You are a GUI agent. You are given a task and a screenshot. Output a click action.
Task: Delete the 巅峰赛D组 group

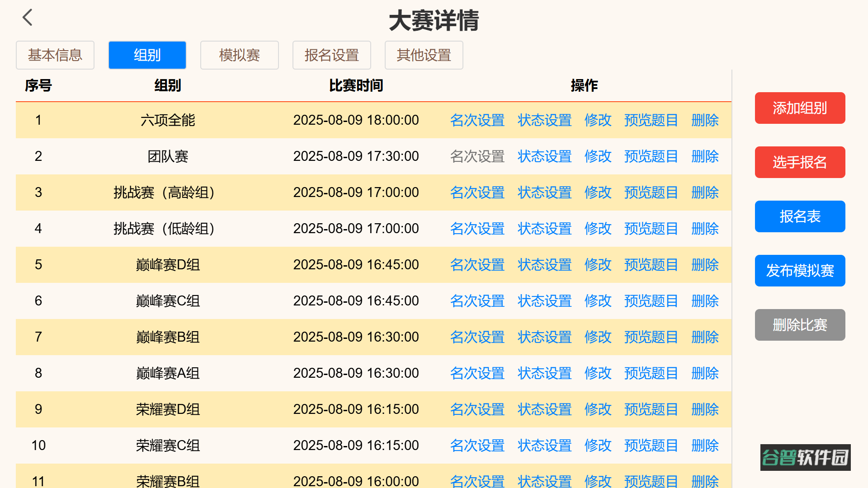(x=705, y=265)
